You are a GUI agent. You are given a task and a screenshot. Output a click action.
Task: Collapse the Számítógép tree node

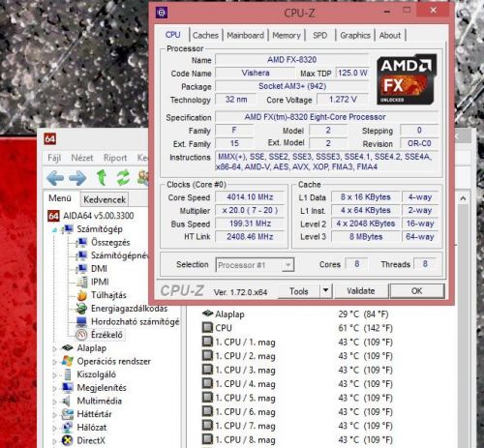54,230
